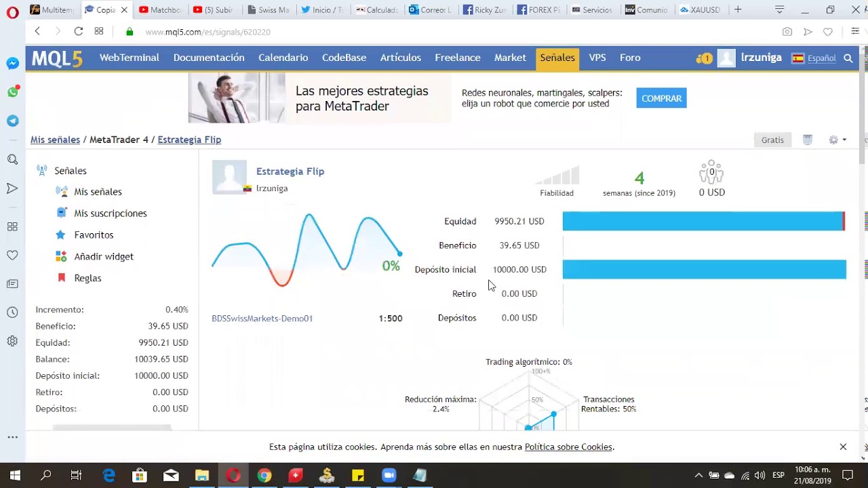Follow the Estrategia Flip breadcrumb link
Image resolution: width=868 pixels, height=488 pixels.
coord(189,140)
